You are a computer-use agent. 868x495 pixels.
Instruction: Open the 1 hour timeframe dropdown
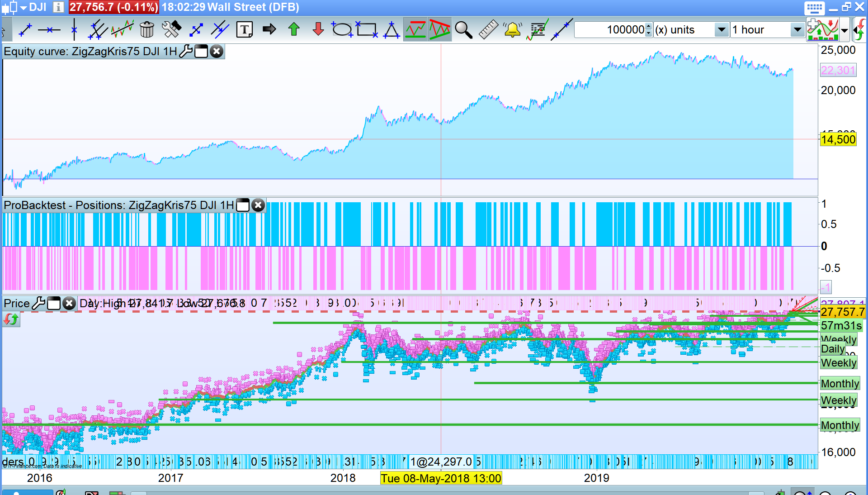click(x=797, y=30)
